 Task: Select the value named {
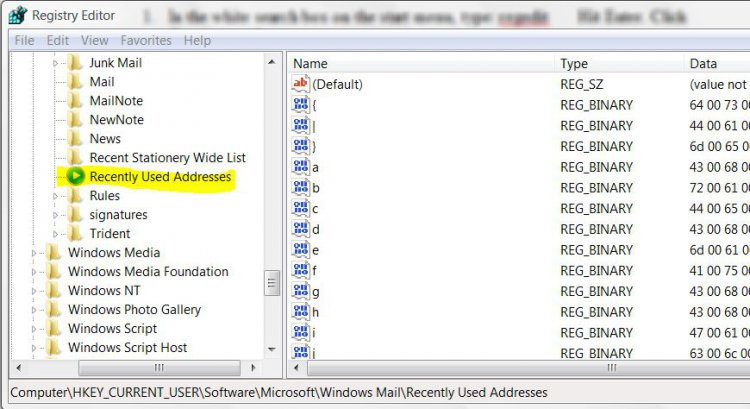coord(314,105)
